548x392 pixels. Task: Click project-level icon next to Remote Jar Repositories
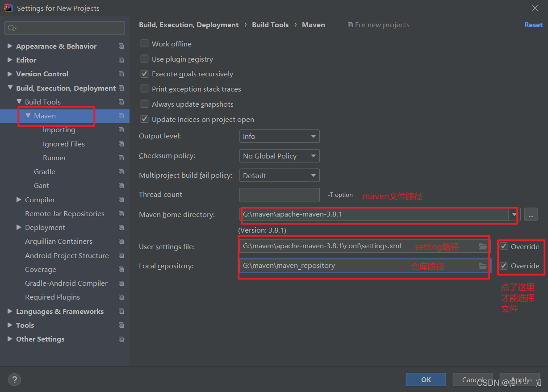point(121,213)
